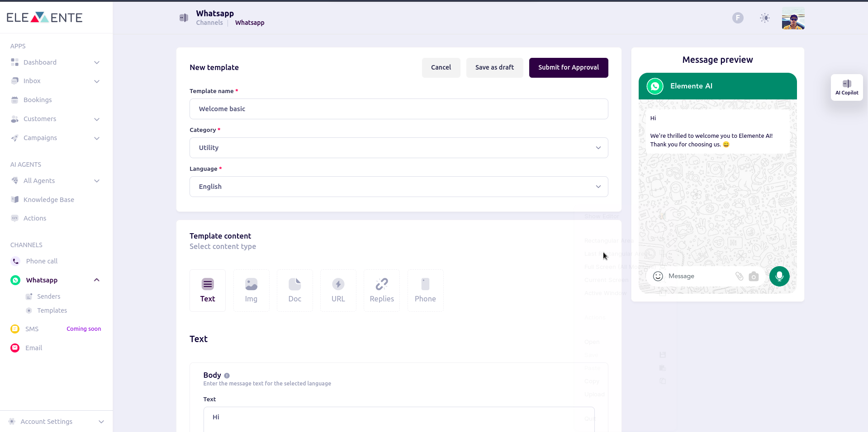
Task: Click the Template name input field
Action: (399, 109)
